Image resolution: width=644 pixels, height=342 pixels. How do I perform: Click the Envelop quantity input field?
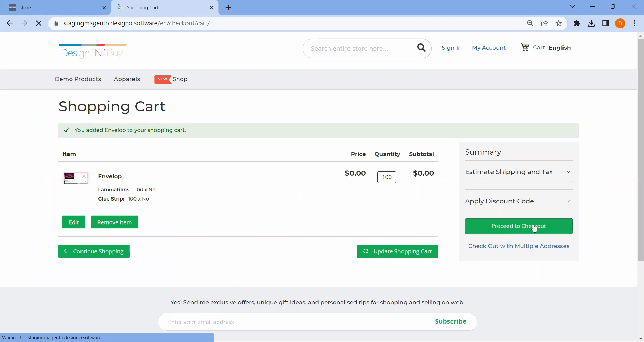[x=387, y=177]
